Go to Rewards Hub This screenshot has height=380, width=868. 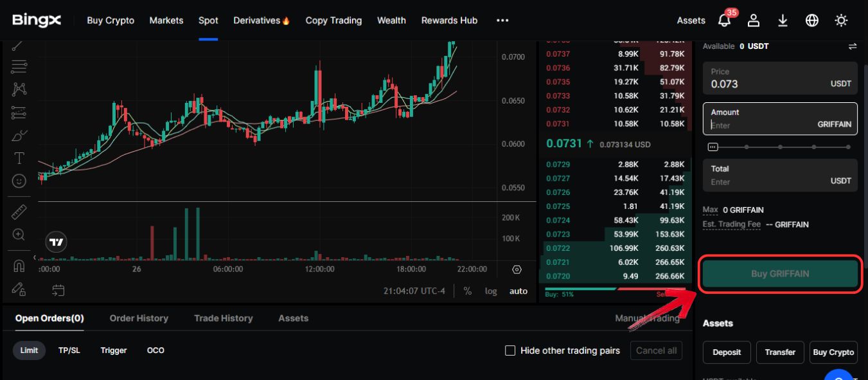tap(449, 21)
